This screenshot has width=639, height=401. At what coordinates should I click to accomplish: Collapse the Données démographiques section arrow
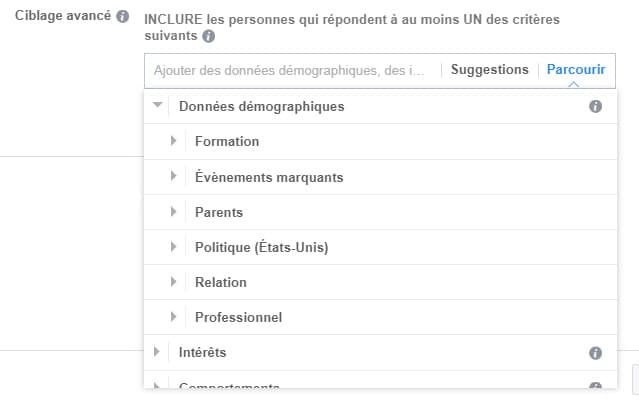(x=157, y=105)
